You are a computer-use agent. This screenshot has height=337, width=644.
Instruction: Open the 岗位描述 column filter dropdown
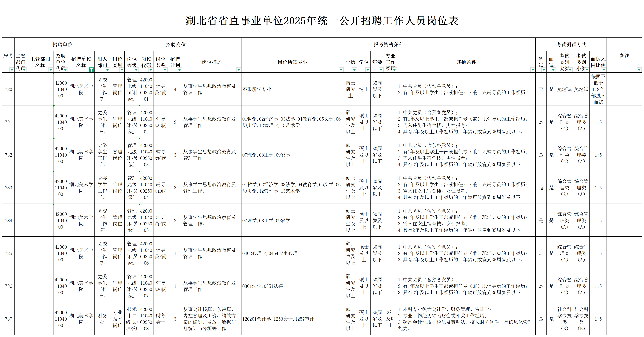click(239, 70)
